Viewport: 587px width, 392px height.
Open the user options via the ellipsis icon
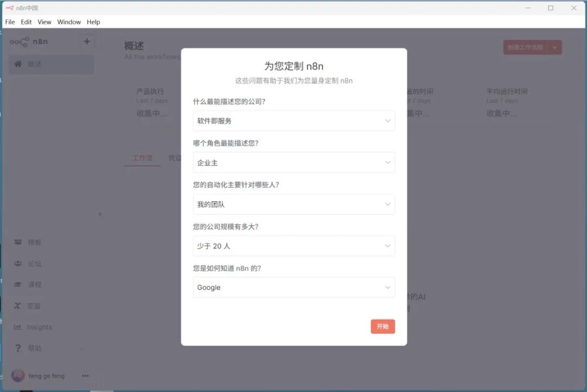tap(85, 375)
